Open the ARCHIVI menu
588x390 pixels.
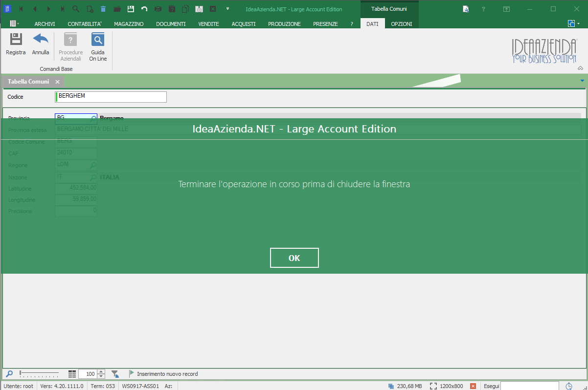point(45,24)
